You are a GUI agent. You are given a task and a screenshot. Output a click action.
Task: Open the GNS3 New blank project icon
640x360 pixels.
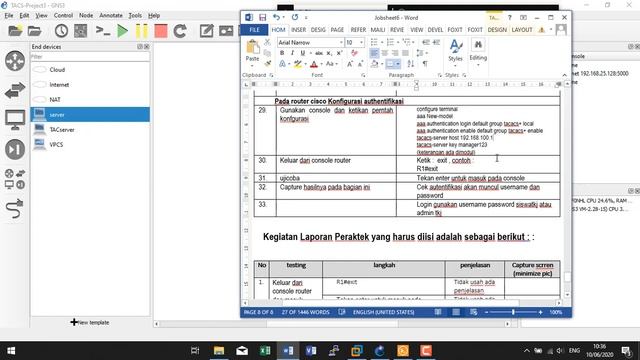click(15, 31)
